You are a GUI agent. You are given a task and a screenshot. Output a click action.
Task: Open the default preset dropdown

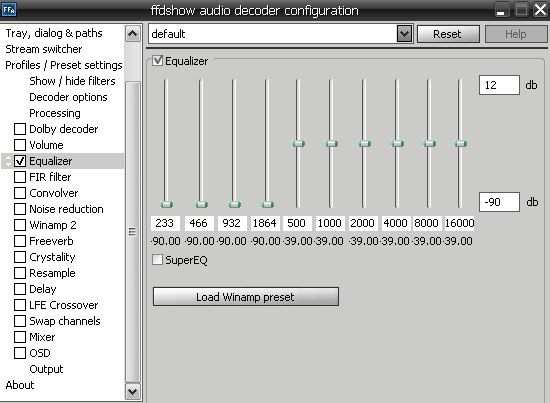point(404,34)
